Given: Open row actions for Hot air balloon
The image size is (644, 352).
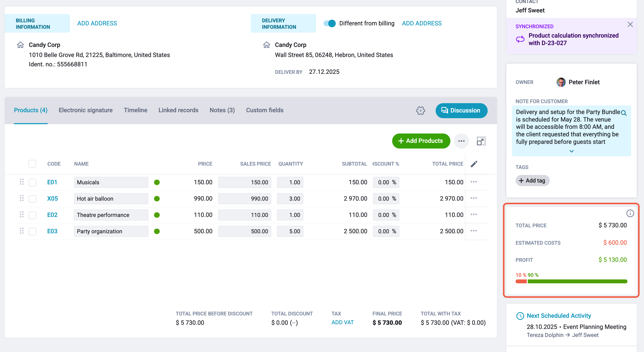Looking at the screenshot, I should [x=474, y=198].
